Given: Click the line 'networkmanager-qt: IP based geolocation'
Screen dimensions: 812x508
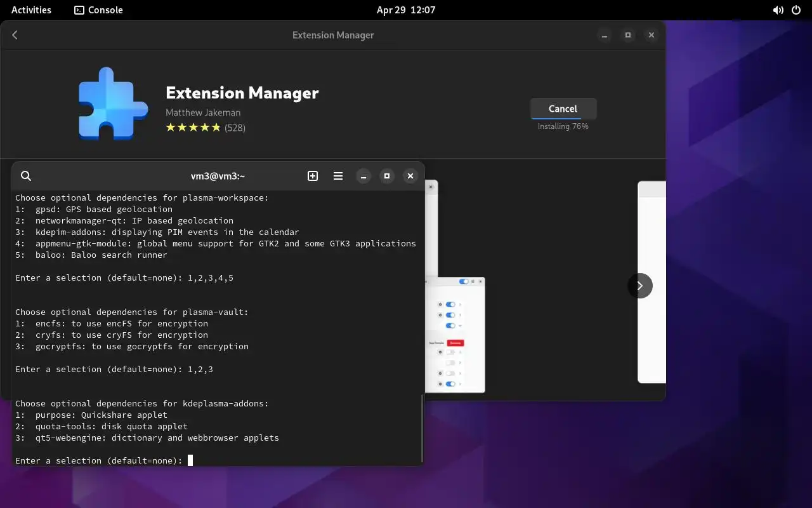Looking at the screenshot, I should [x=134, y=220].
